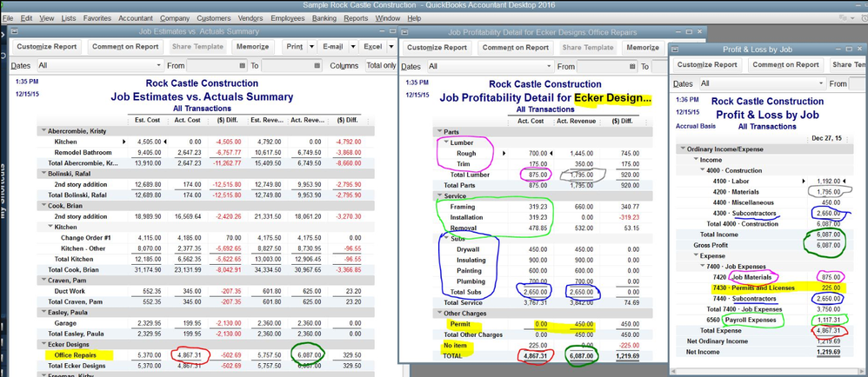This screenshot has width=868, height=377.
Task: Open the Columns 'Total only' dropdown
Action: coord(381,66)
